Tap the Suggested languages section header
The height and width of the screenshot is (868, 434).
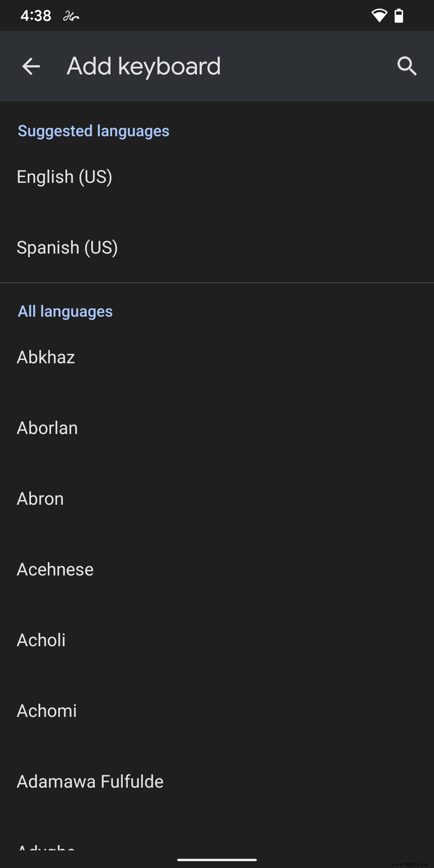(x=93, y=131)
